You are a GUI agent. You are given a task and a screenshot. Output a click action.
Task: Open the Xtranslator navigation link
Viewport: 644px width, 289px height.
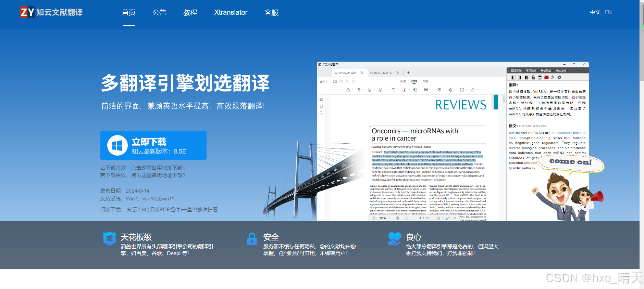point(231,12)
